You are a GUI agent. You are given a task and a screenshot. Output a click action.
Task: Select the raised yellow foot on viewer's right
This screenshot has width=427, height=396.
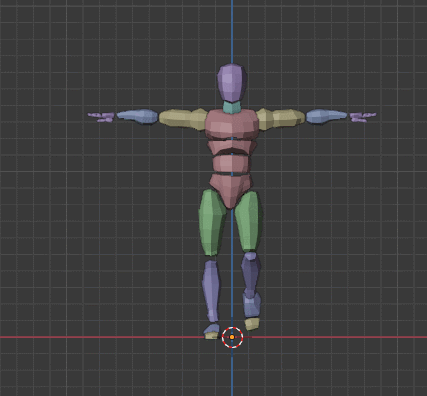[x=252, y=323]
